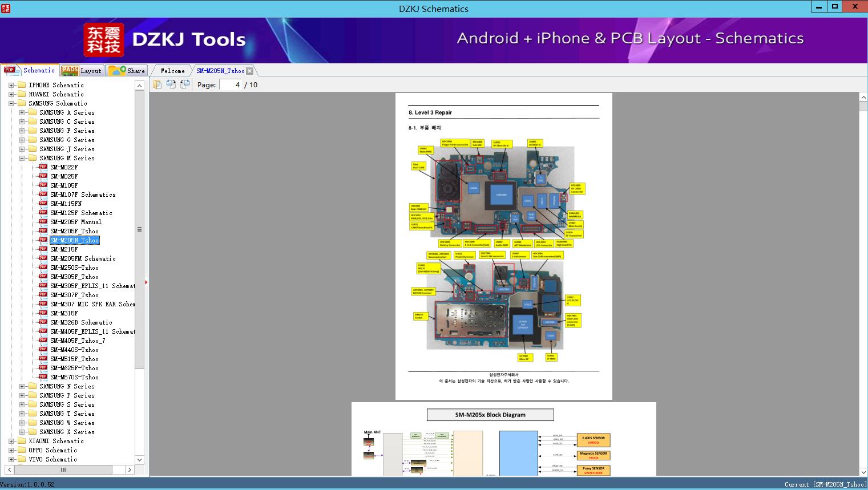
Task: Expand the SAMSUNG N Series node
Action: (x=22, y=386)
